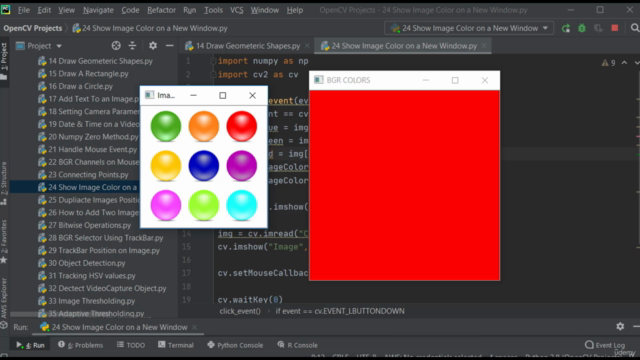Open Run panel settings gear icon
The image size is (640, 360).
tap(620, 326)
